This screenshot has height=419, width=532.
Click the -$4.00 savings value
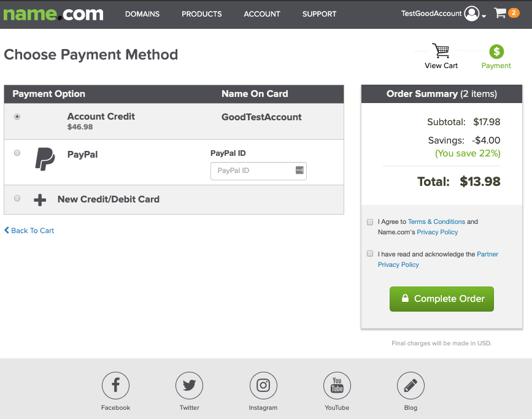coord(486,140)
